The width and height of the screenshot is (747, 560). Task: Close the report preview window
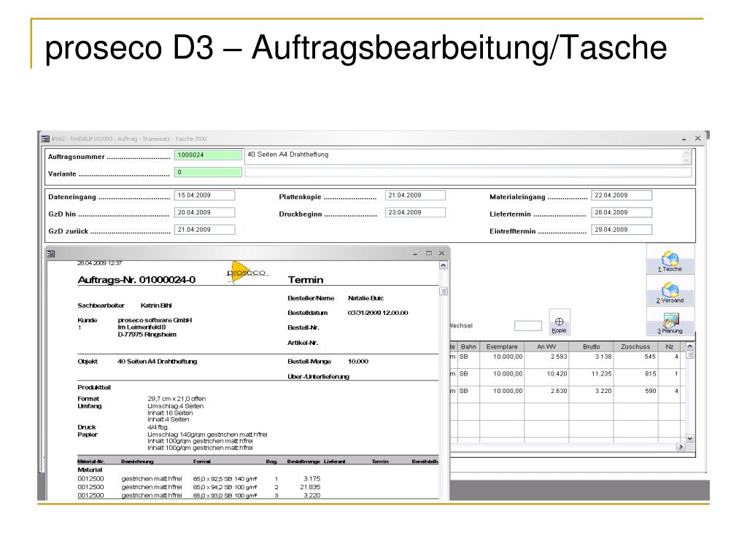[x=441, y=253]
